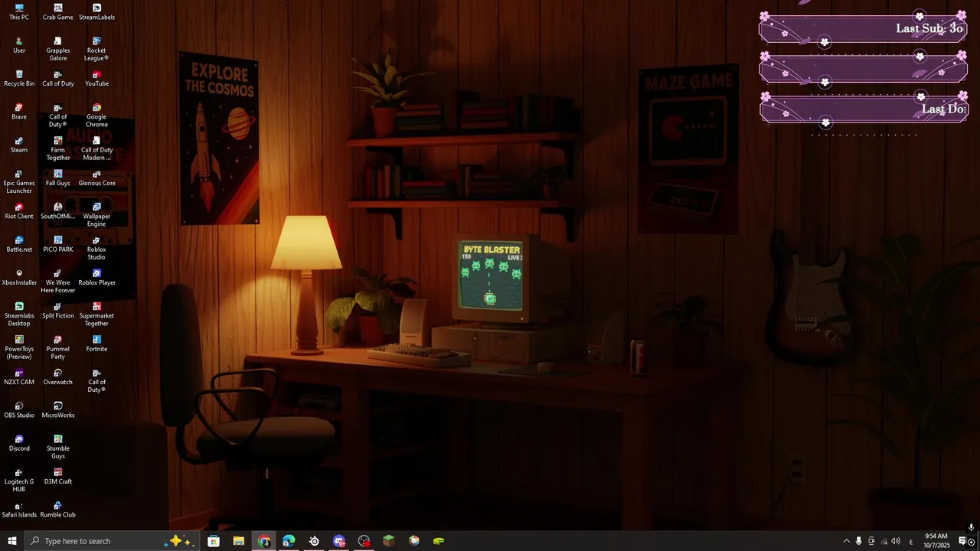Select the XboxInstaller icon
This screenshot has height=551, width=980.
pos(19,278)
